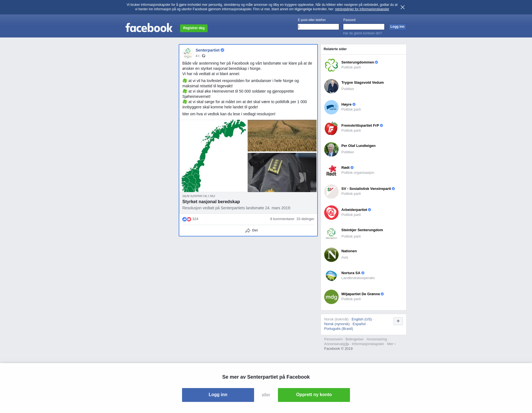Switch language to English (US)
The image size is (532, 413).
[362, 319]
